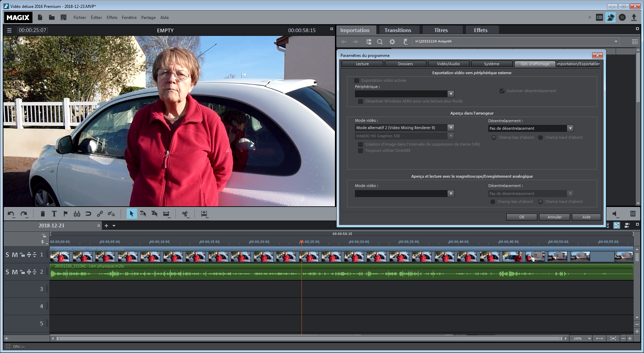Toggle lock on track 2
The height and width of the screenshot is (353, 644).
click(22, 272)
